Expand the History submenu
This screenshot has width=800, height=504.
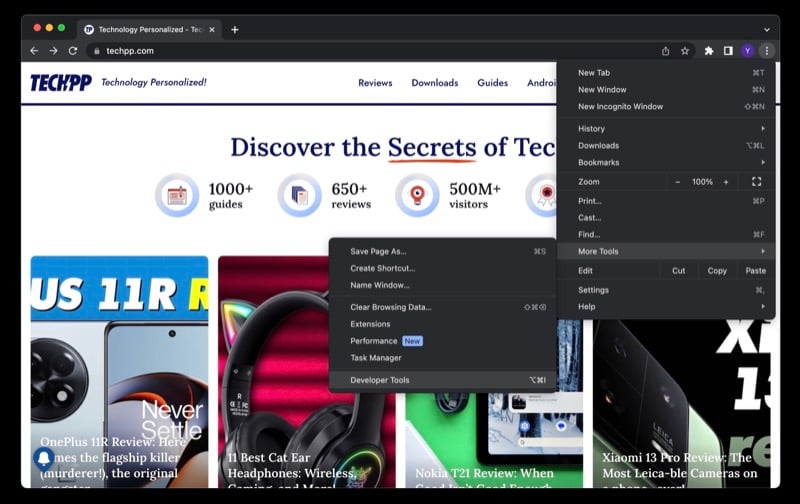[x=666, y=129]
